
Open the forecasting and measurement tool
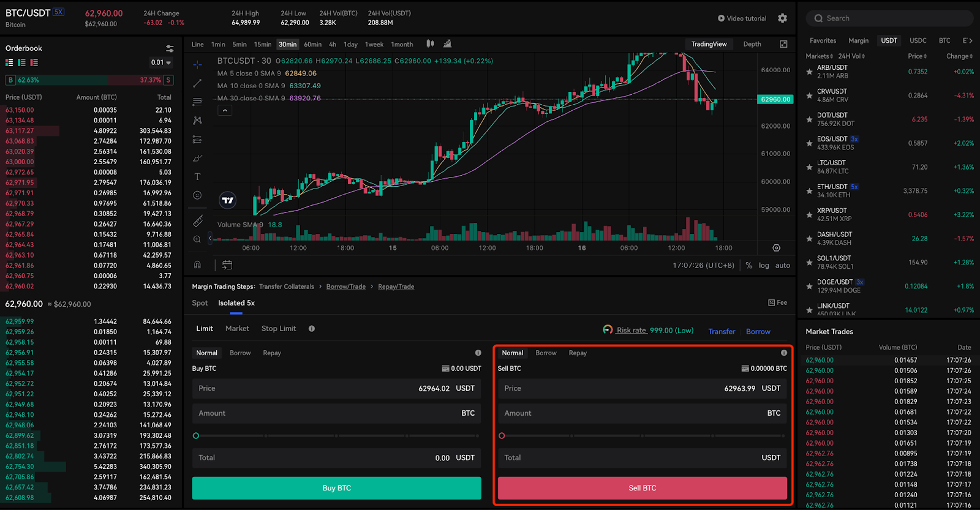tap(197, 140)
